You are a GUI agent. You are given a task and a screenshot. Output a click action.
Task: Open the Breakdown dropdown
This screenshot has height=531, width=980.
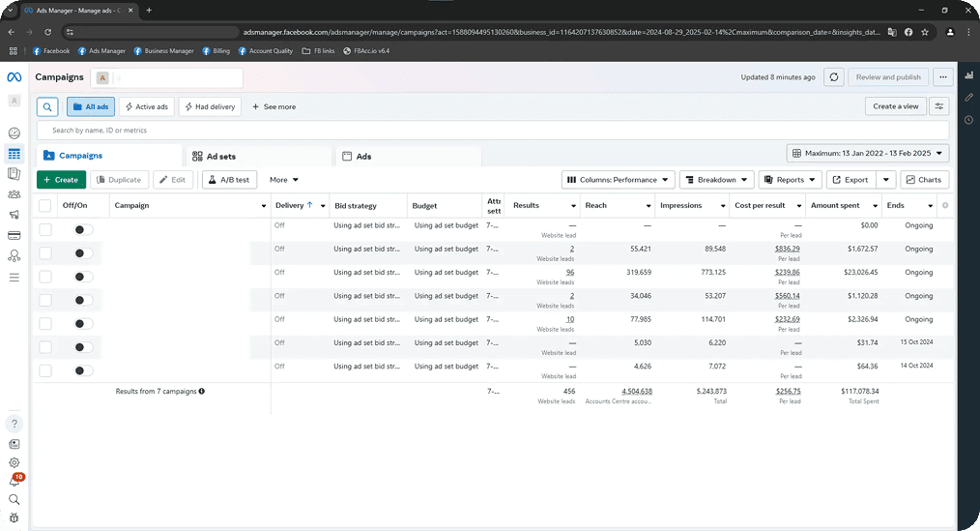click(x=716, y=180)
